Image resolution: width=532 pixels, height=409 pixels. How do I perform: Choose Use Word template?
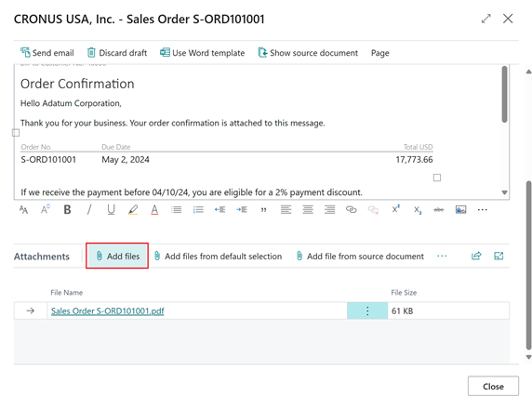(202, 53)
